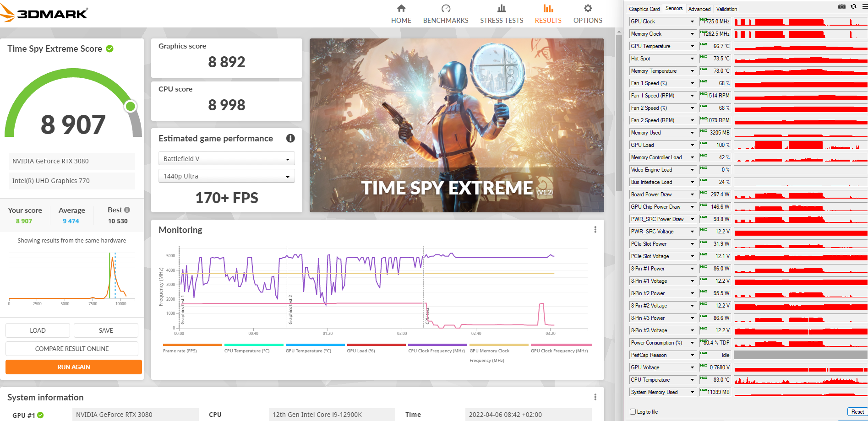868x421 pixels.
Task: Click COMPARE RESULT ONLINE
Action: [x=72, y=349]
